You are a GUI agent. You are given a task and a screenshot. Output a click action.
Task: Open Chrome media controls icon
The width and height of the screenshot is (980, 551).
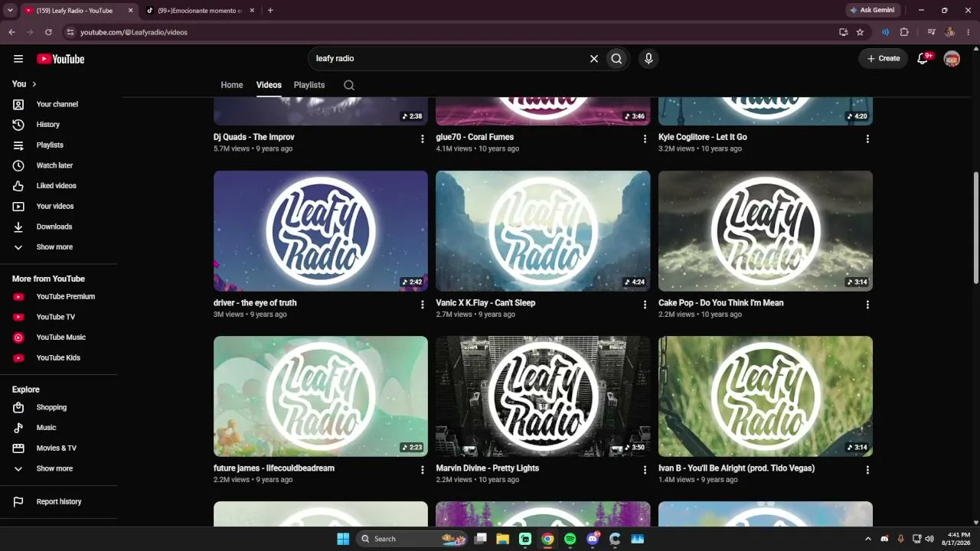931,32
